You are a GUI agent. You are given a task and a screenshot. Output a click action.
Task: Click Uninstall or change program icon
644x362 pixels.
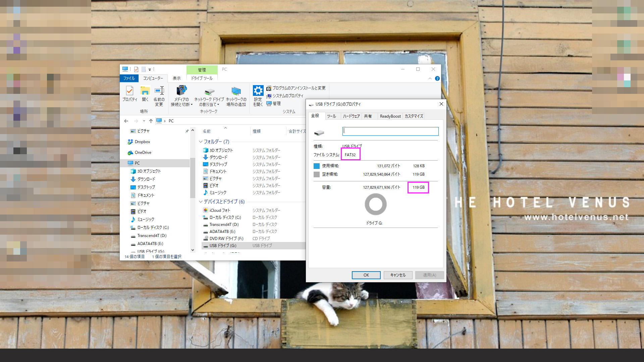[269, 88]
